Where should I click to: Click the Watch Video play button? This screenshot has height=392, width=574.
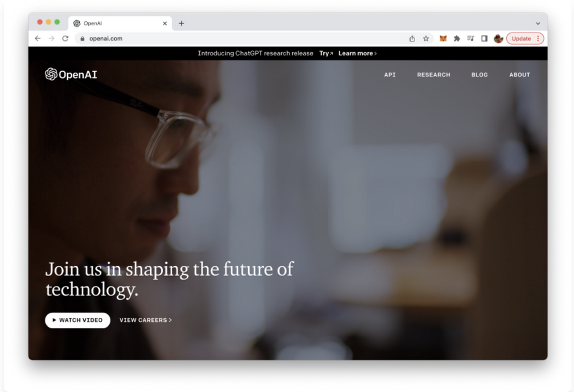pyautogui.click(x=77, y=320)
